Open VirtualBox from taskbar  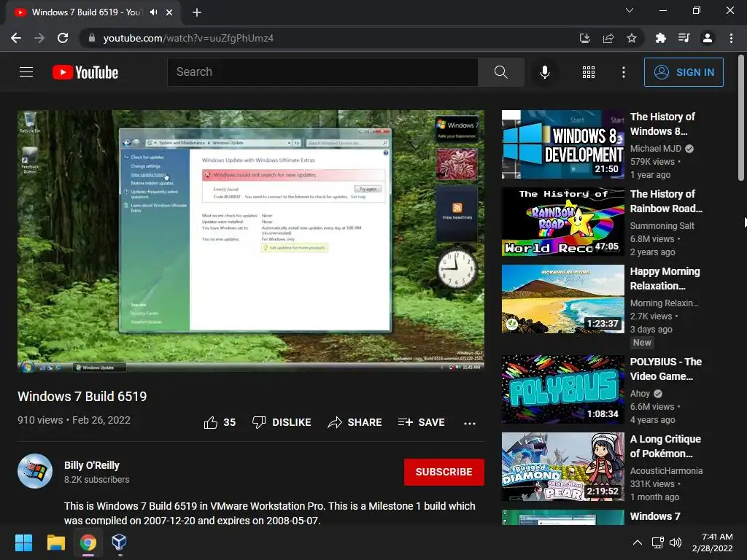click(x=119, y=542)
